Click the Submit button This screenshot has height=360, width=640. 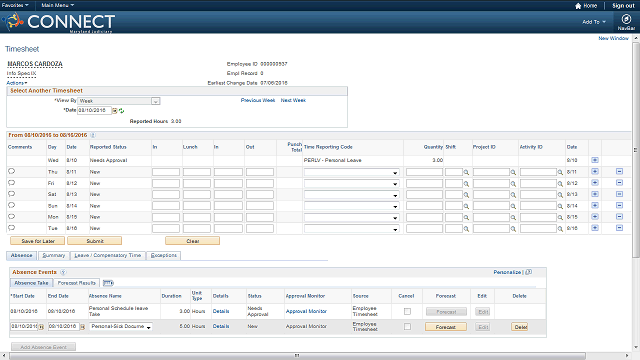click(x=95, y=241)
